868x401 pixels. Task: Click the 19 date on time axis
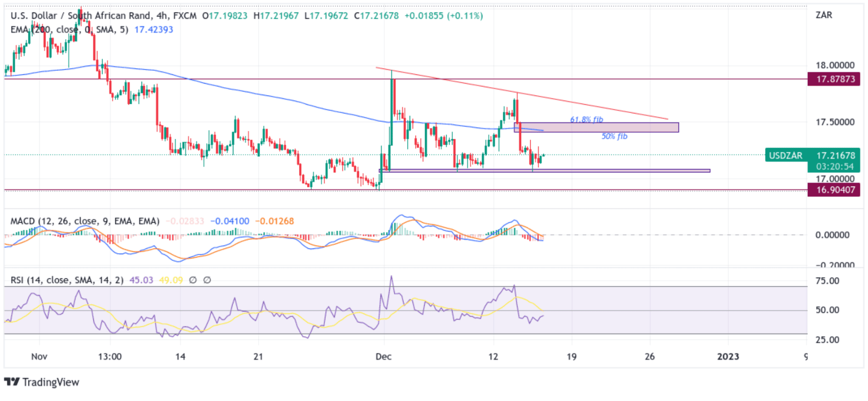[x=571, y=356]
